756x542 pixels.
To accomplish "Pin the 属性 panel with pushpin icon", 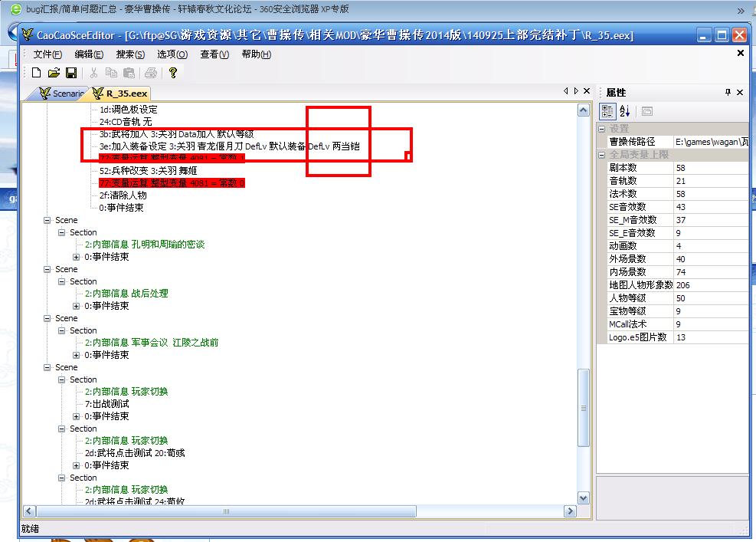I will (728, 92).
